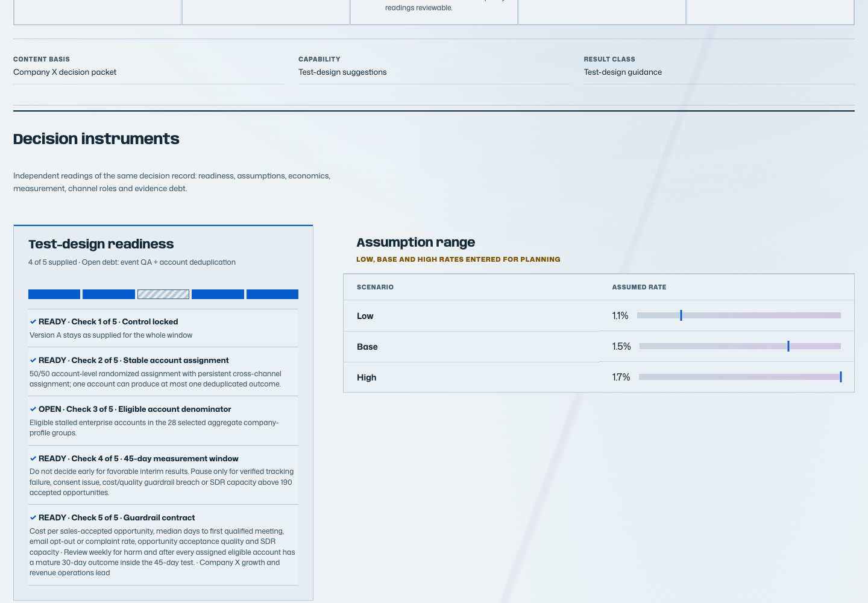The width and height of the screenshot is (868, 603).
Task: Click the checkmark icon beside 45-day measurement window
Action: click(x=33, y=459)
